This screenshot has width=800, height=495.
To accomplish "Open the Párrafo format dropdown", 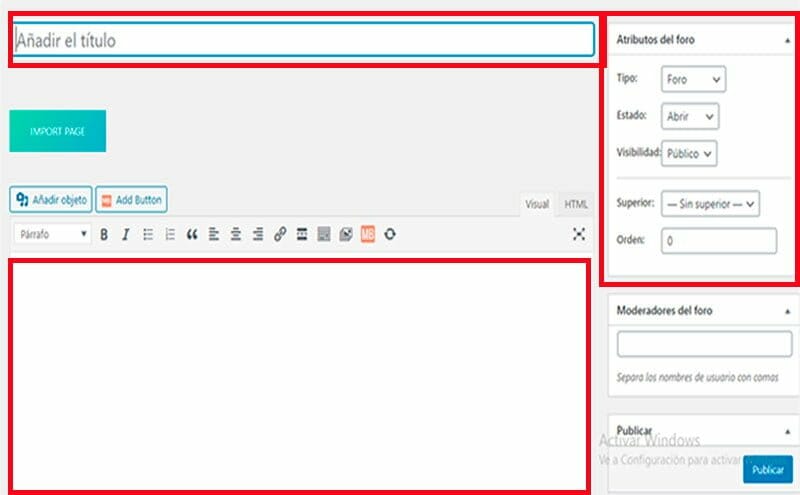I will [x=53, y=234].
